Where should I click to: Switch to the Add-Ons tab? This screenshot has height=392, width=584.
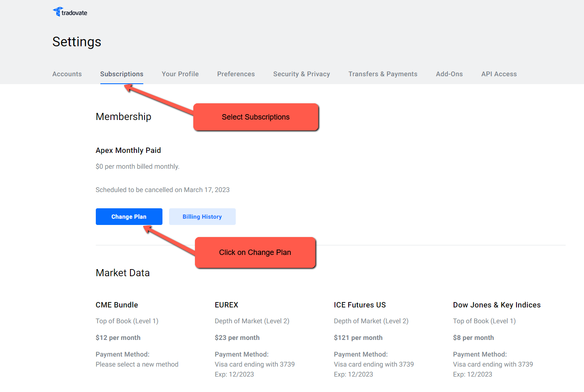tap(449, 74)
